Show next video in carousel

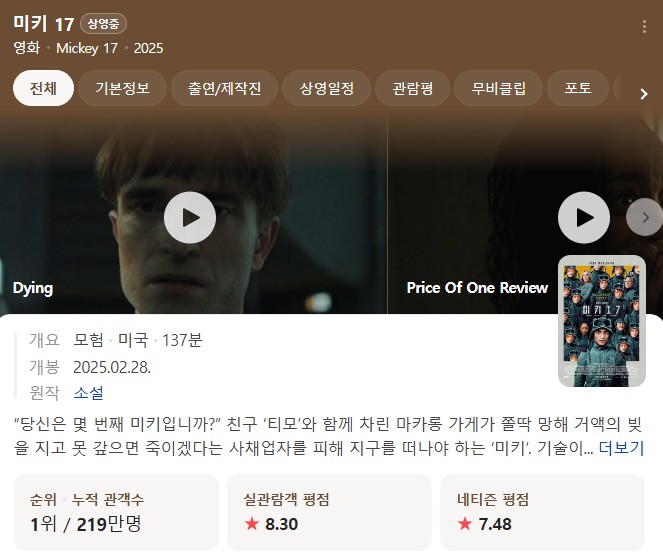(645, 217)
